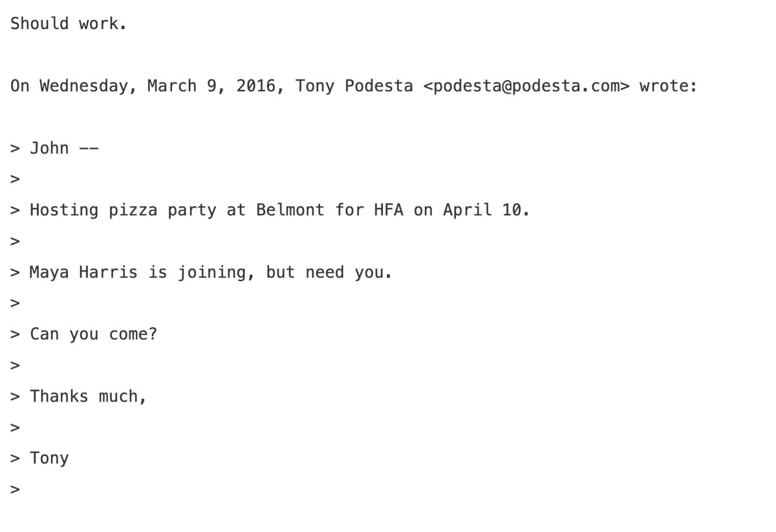Click 'April 10.' date text

click(x=486, y=210)
